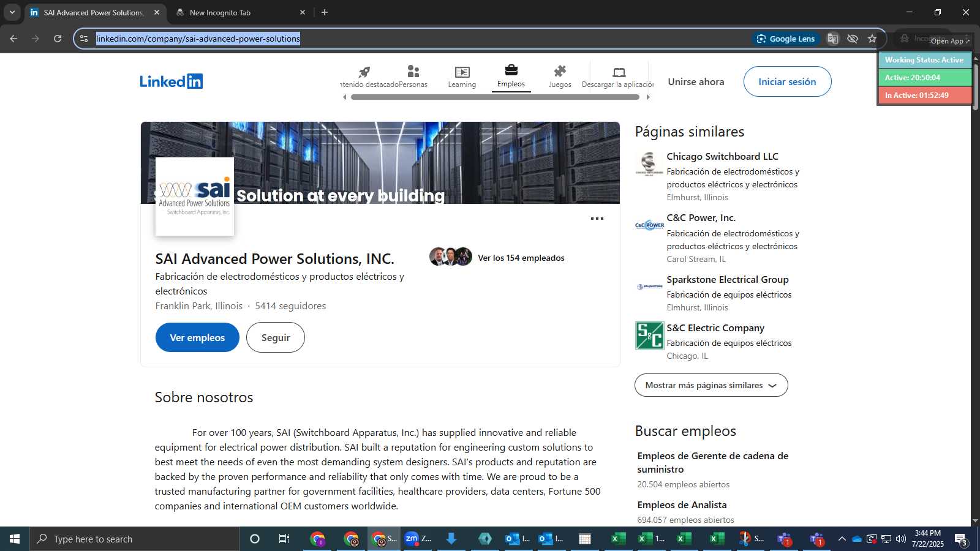The width and height of the screenshot is (980, 551).
Task: Click the Google Translate icon in address bar
Action: coord(832,39)
